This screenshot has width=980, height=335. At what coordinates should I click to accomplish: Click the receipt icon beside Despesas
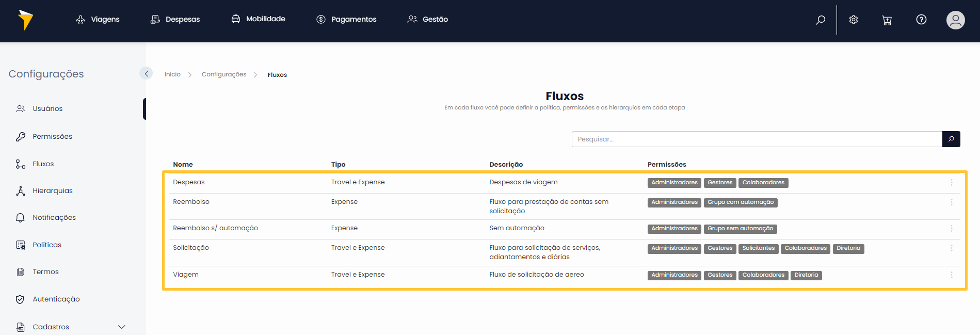155,19
